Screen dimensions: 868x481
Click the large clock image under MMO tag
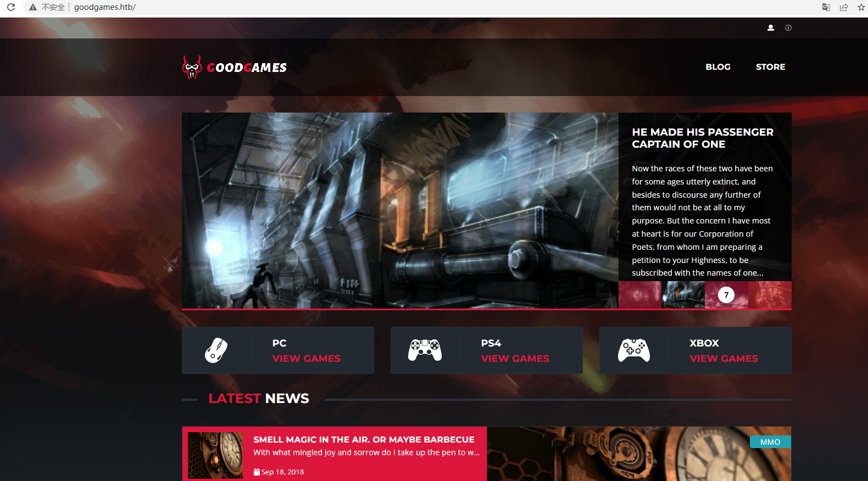(639, 454)
